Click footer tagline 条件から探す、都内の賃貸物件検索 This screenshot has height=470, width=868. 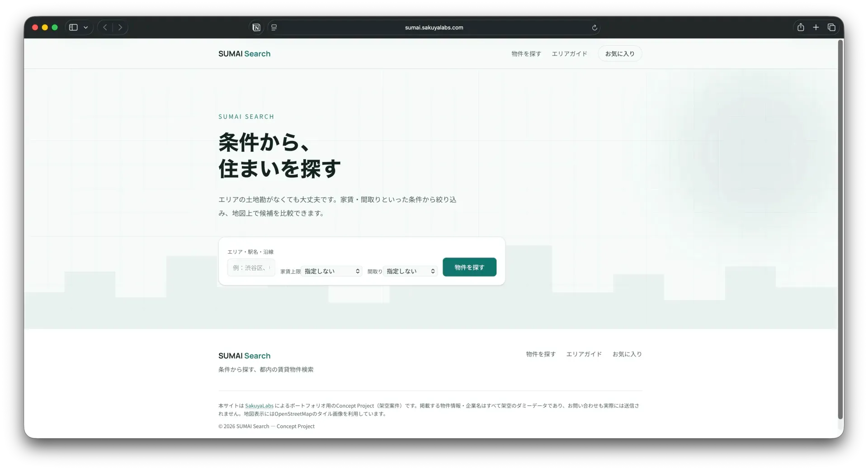point(266,370)
